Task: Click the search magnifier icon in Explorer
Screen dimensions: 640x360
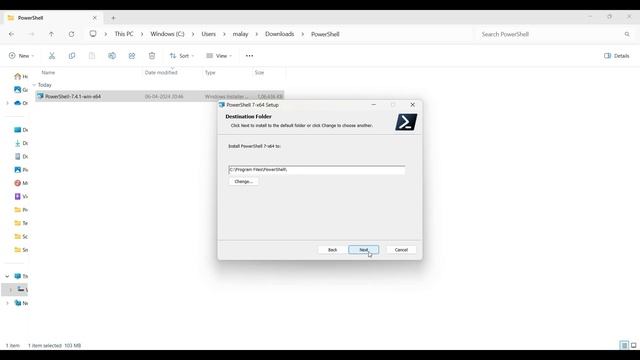Action: click(x=627, y=34)
